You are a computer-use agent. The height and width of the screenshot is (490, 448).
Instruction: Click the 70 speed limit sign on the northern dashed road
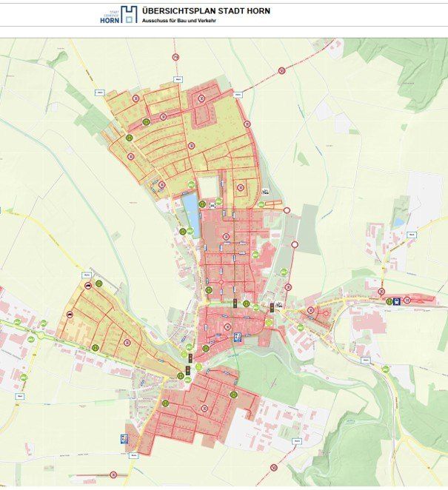tap(175, 57)
